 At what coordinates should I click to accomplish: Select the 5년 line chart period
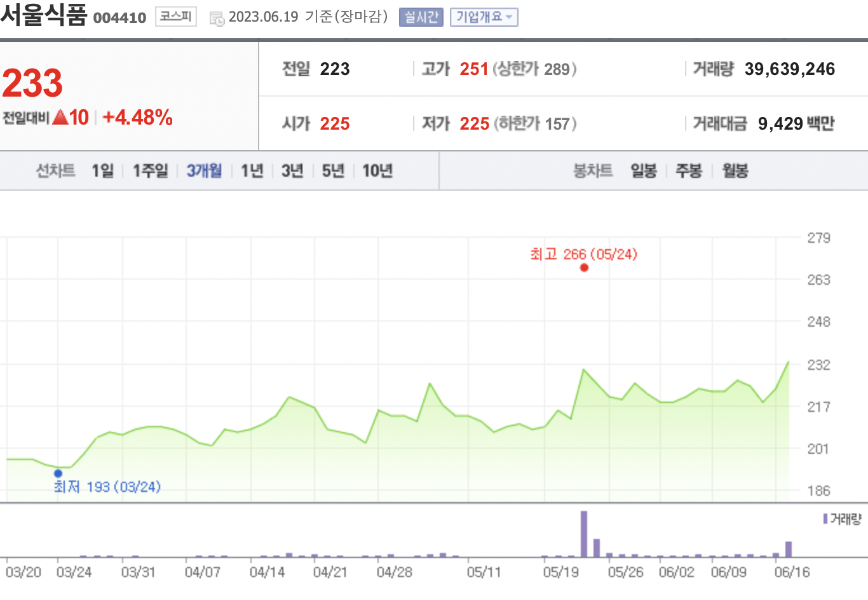coord(333,170)
